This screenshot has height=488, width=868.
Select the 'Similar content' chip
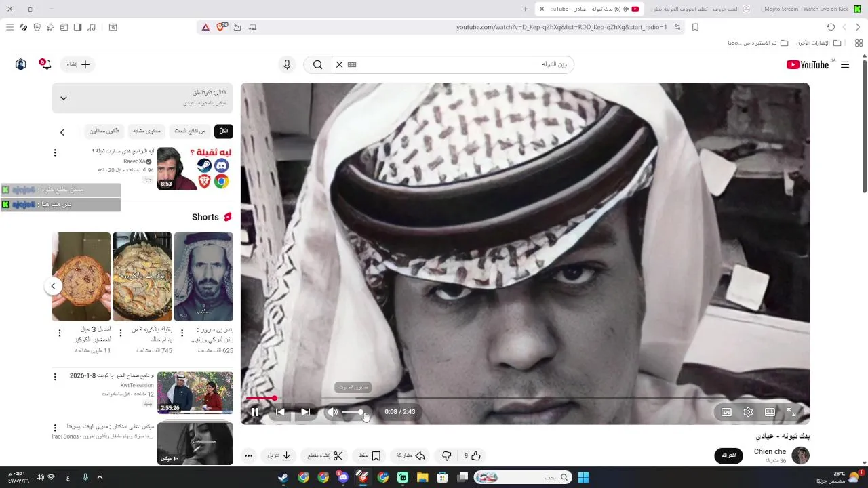tap(146, 131)
